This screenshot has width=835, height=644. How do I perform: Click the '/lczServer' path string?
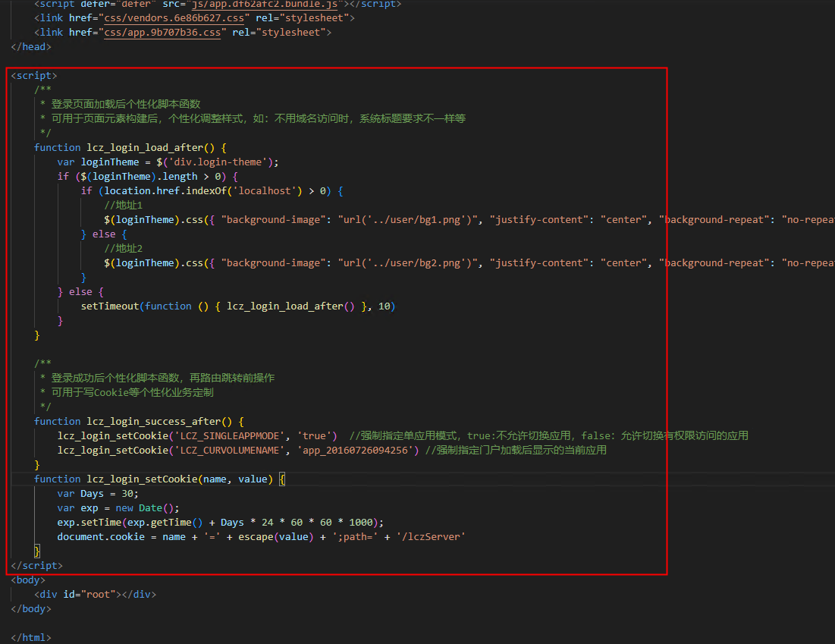(431, 536)
